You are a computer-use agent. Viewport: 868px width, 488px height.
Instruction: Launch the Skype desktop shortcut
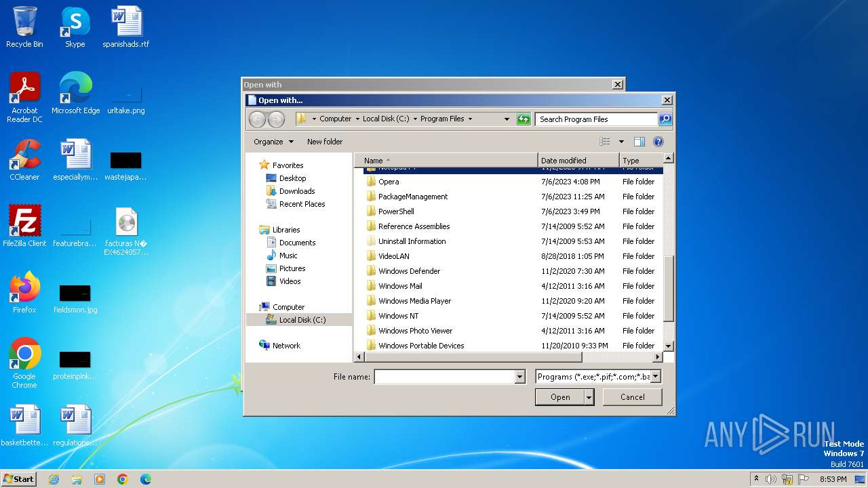click(x=75, y=27)
